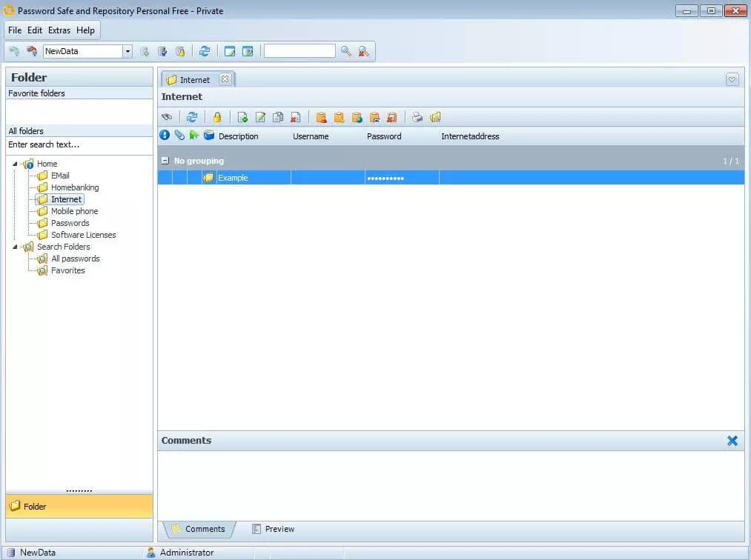Select the Example record row
The image size is (751, 560).
pyautogui.click(x=451, y=178)
